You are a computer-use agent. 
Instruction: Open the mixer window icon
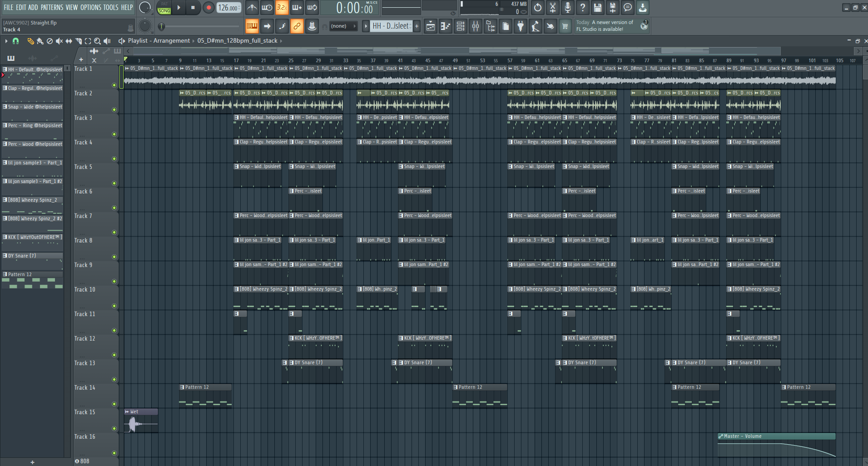click(x=476, y=26)
